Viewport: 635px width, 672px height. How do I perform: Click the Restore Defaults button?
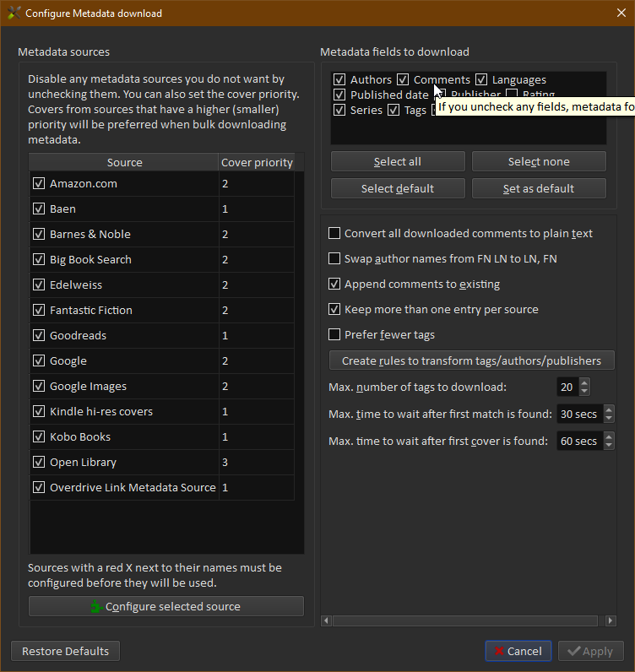pos(65,651)
